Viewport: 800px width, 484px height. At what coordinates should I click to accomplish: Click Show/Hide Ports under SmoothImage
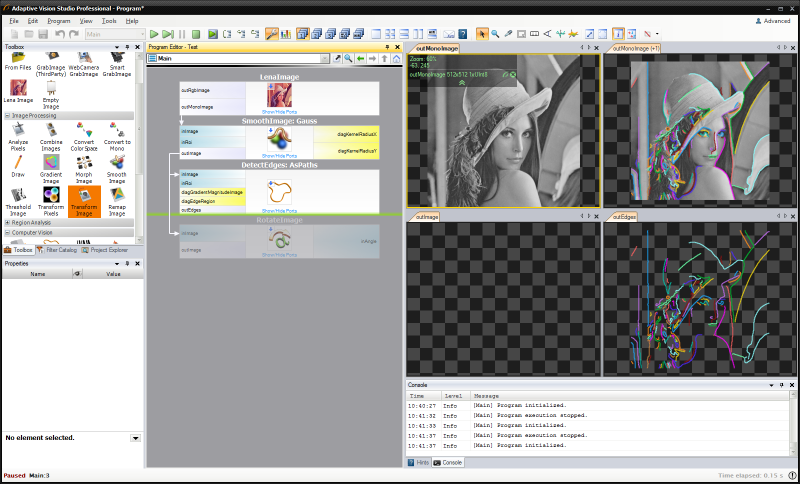[x=280, y=156]
